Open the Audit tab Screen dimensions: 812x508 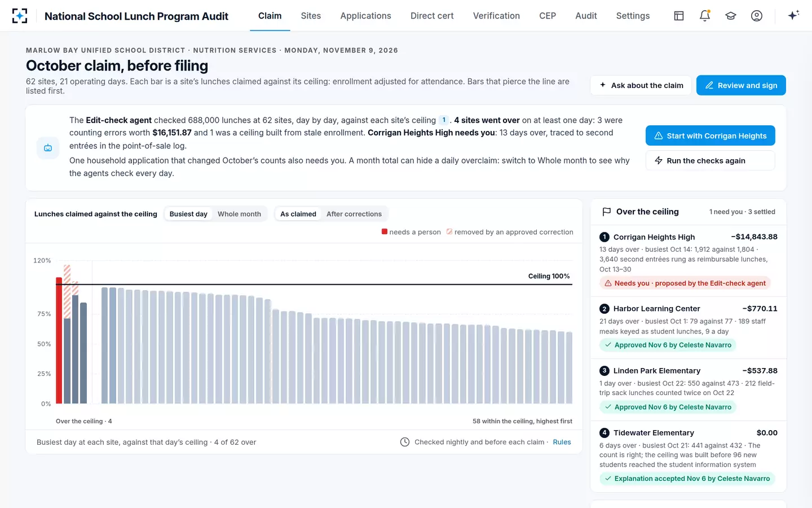[586, 16]
